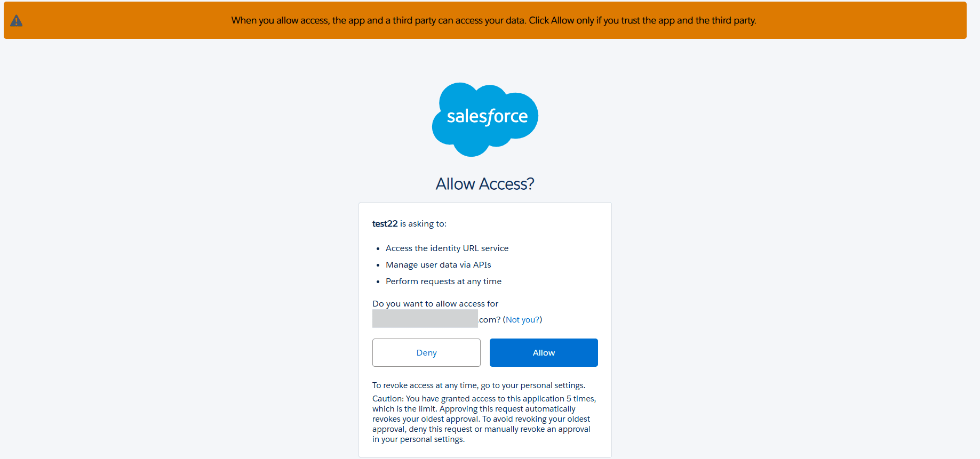Click the revoke access personal settings sentence

pyautogui.click(x=479, y=385)
